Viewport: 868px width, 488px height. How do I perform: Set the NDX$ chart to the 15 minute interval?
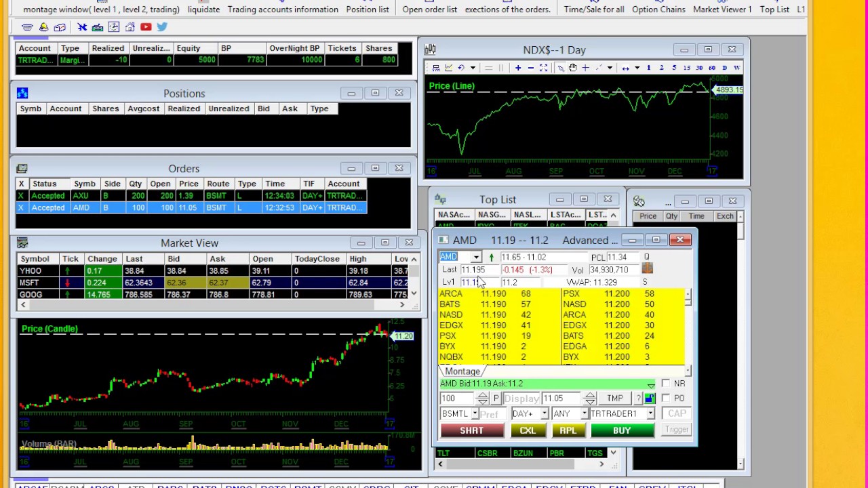pos(687,68)
